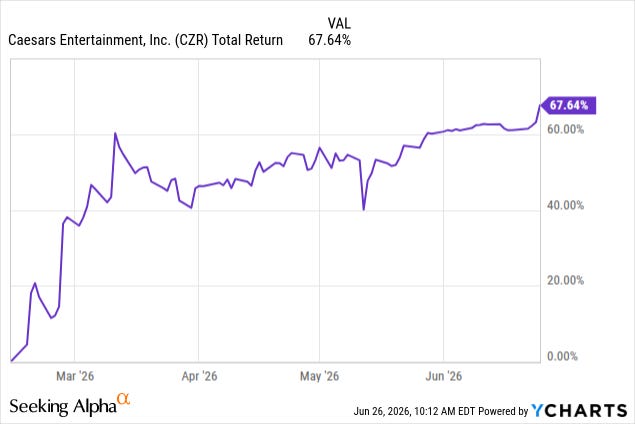Click the Jun 26, 2026 timestamp text
This screenshot has width=635, height=424.
click(382, 411)
